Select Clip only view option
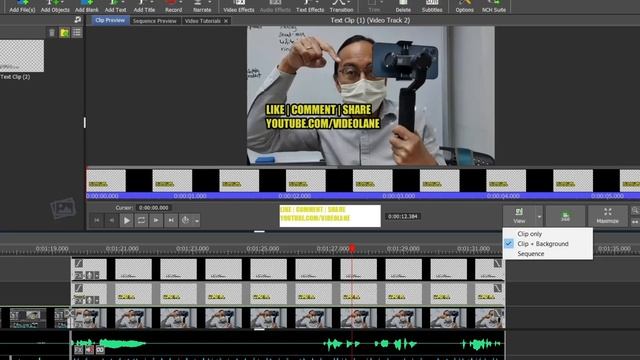The height and width of the screenshot is (360, 640). coord(529,234)
